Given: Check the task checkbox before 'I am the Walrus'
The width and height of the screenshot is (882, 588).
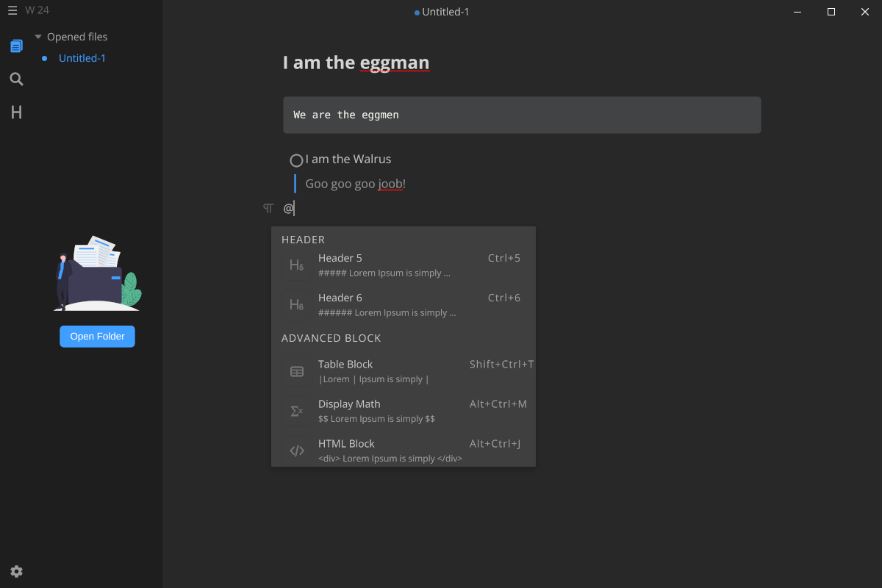Looking at the screenshot, I should coord(296,159).
